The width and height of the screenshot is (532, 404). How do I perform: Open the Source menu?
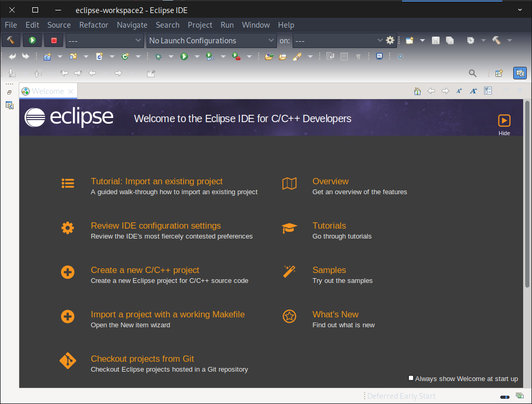point(59,25)
